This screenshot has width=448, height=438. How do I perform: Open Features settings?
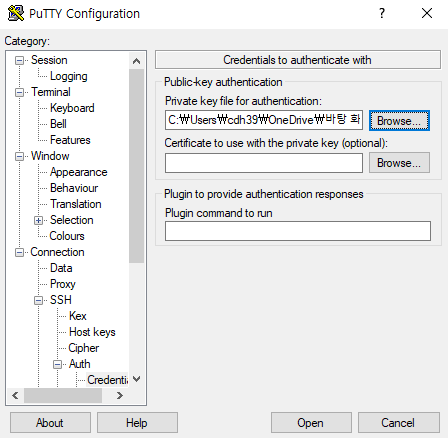click(70, 140)
